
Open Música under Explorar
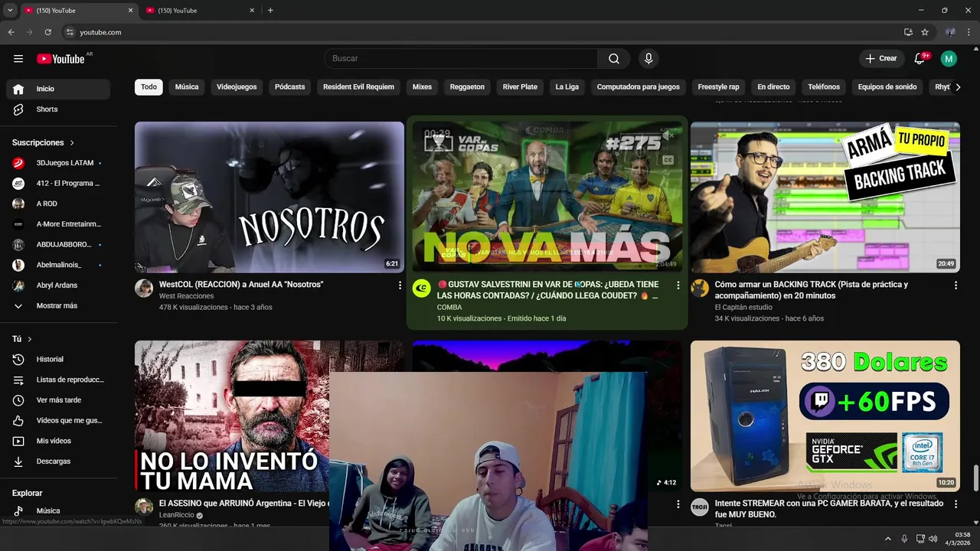(58, 510)
